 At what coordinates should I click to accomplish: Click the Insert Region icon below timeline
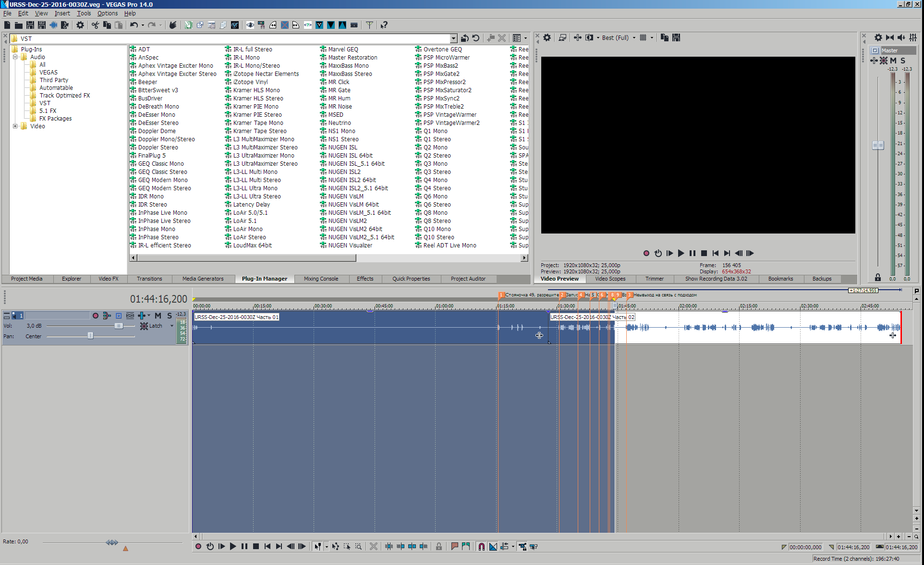pos(466,546)
